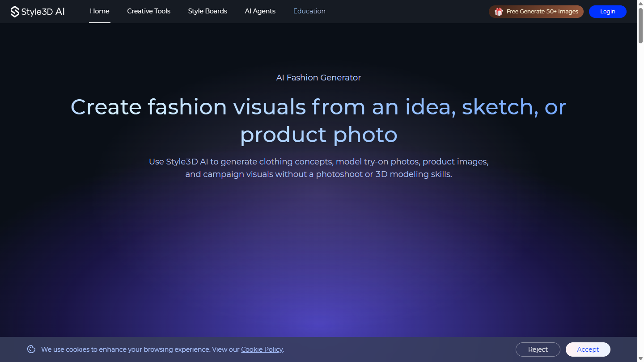644x362 pixels.
Task: Click Free Generate 50+ Images button
Action: (x=536, y=12)
